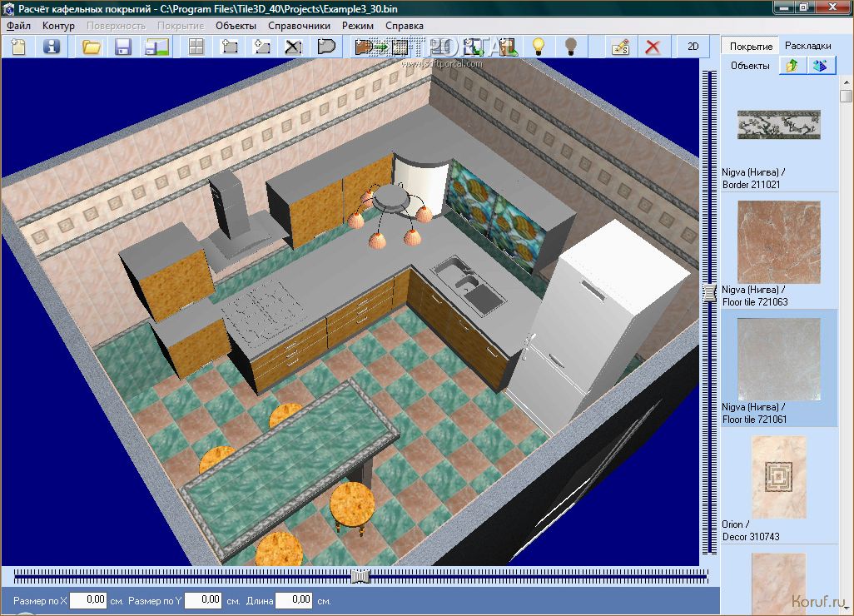Select the Orion Decor 310743 thumbnail

coord(779,477)
